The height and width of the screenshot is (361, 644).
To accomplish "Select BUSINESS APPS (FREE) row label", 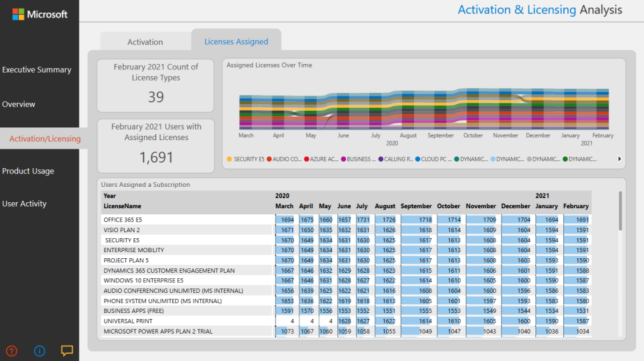I will pyautogui.click(x=133, y=311).
